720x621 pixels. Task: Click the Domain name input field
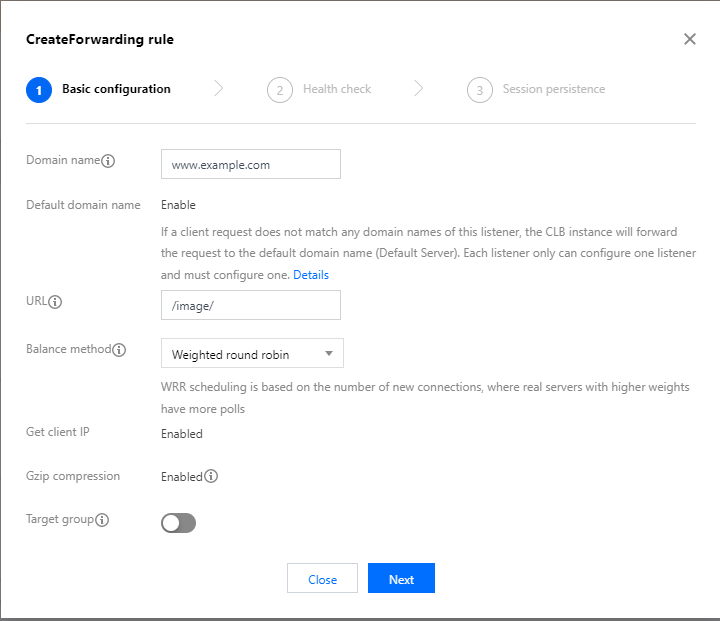pyautogui.click(x=251, y=164)
